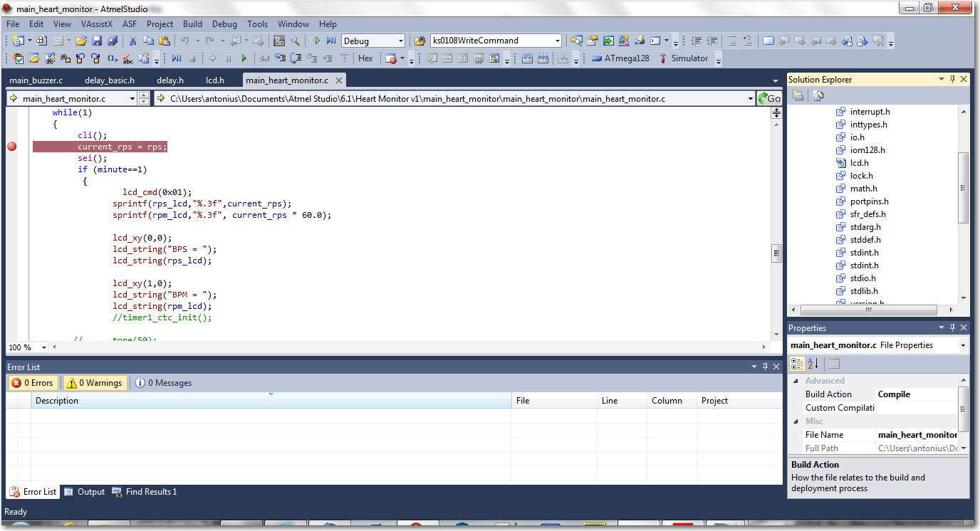Save the current file with floppy icon

click(97, 41)
